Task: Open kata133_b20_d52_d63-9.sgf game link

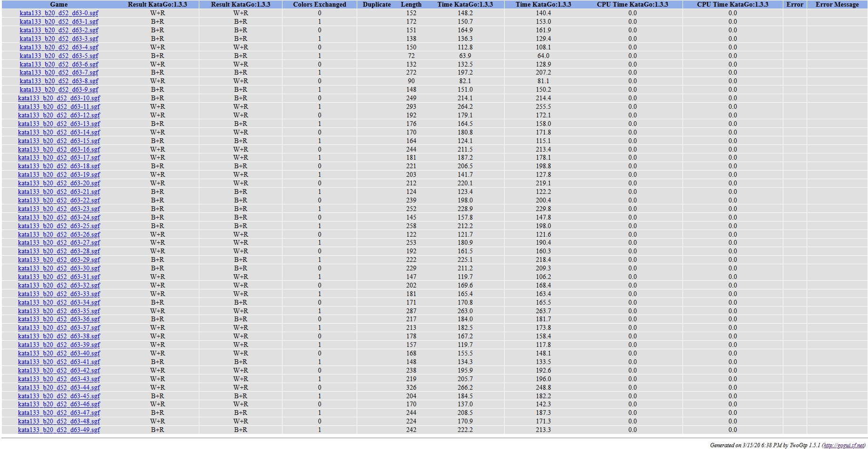Action: coord(59,90)
